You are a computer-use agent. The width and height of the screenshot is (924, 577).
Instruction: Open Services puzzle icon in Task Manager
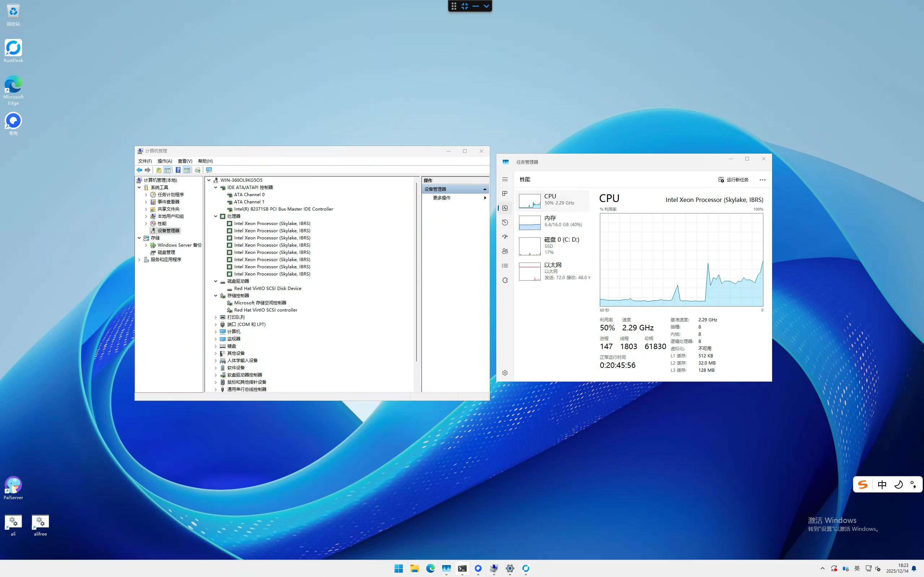[x=505, y=280]
